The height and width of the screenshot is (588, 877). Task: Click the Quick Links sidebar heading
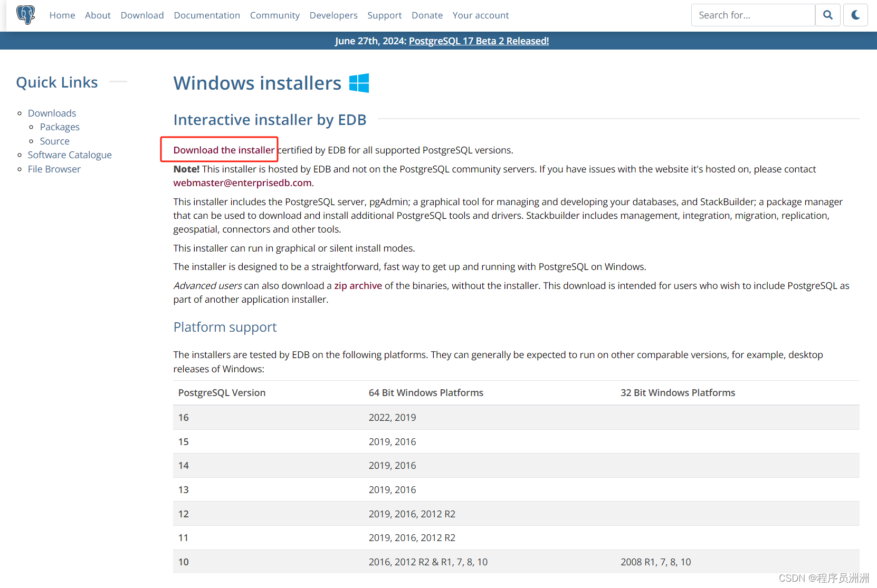pyautogui.click(x=57, y=82)
